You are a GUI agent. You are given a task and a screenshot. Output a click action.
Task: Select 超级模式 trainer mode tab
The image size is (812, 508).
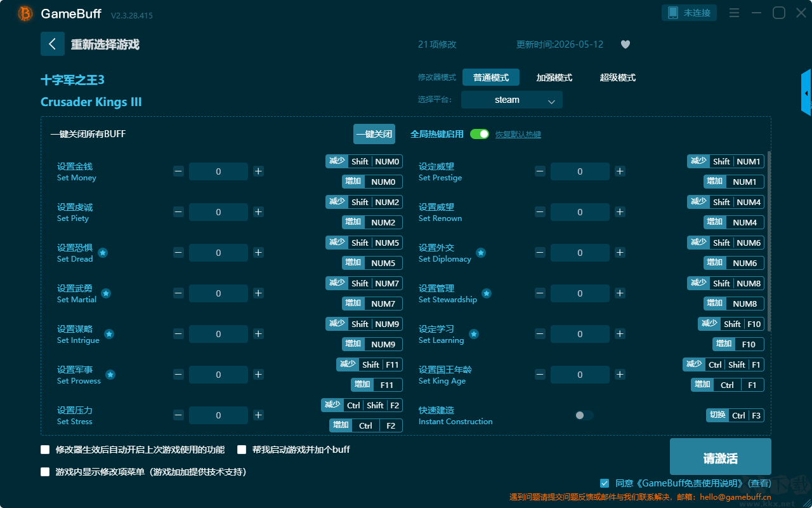point(618,77)
